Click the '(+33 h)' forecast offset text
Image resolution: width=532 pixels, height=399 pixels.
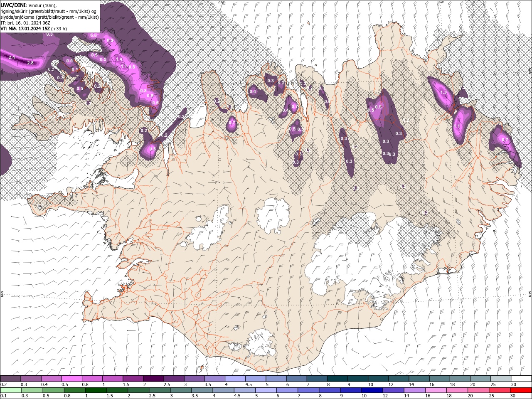(x=59, y=29)
